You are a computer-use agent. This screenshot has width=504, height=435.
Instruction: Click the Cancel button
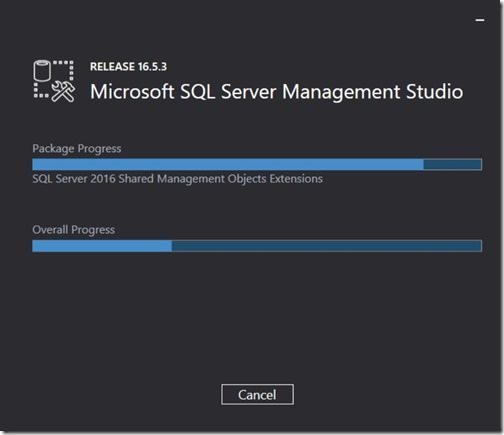click(x=257, y=395)
